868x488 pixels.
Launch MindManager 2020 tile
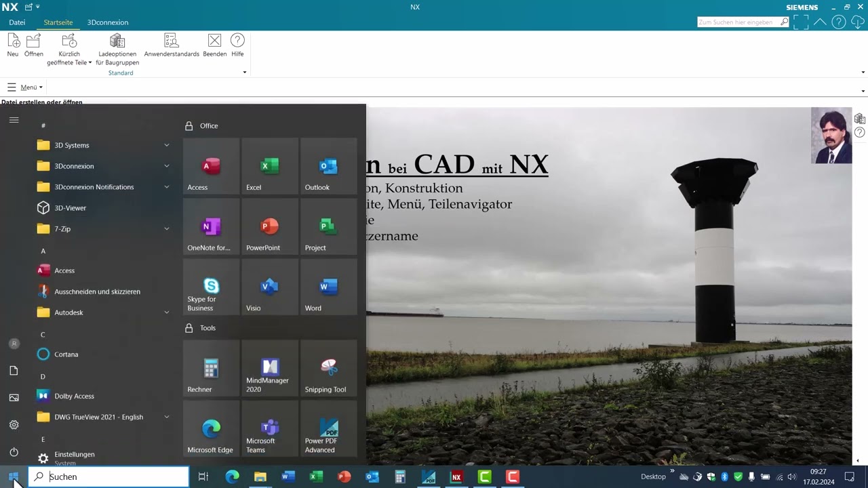(270, 368)
